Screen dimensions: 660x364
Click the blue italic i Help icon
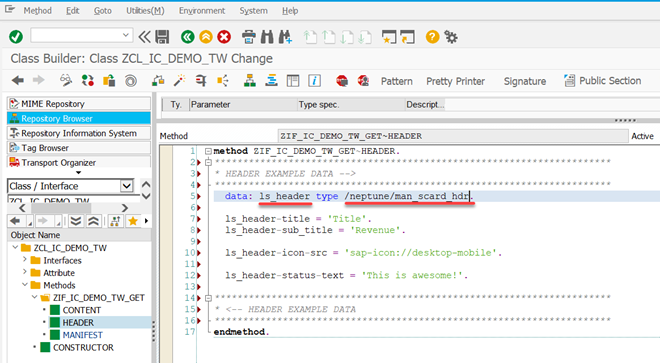tap(314, 80)
